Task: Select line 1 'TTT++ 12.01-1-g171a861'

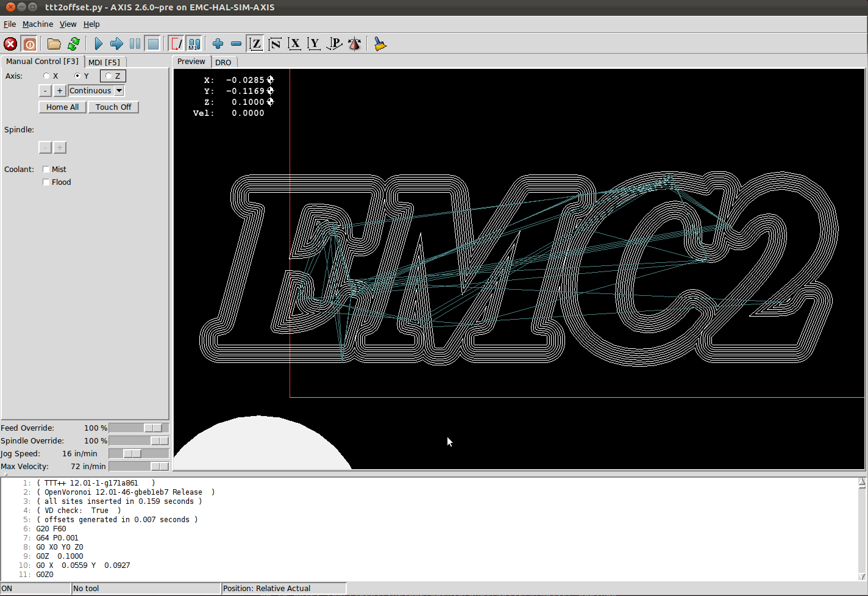Action: [96, 483]
